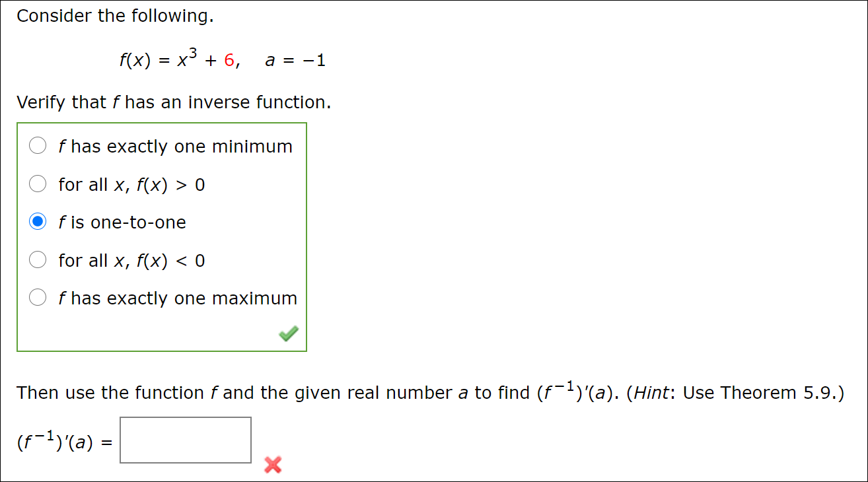The image size is (868, 482).
Task: Click the green checkmark icon
Action: [x=288, y=333]
